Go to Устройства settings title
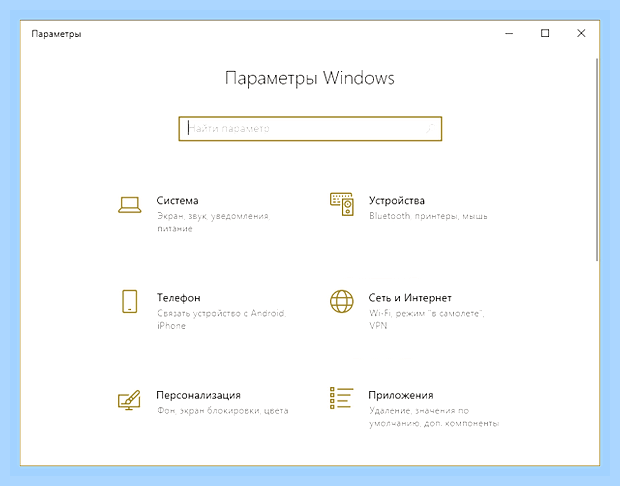The image size is (620, 486). [397, 200]
